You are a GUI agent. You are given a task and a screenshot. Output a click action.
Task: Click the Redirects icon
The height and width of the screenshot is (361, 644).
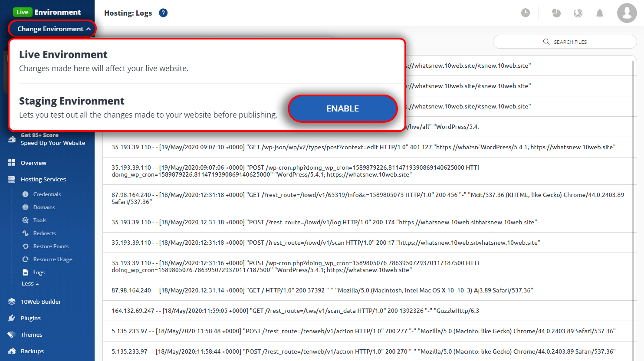25,233
